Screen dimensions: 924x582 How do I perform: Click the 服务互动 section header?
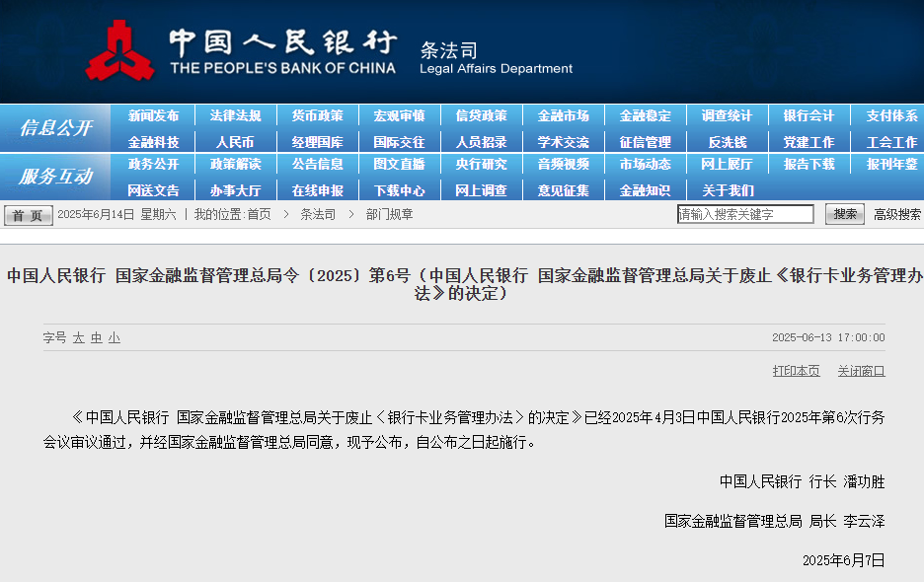[x=55, y=177]
